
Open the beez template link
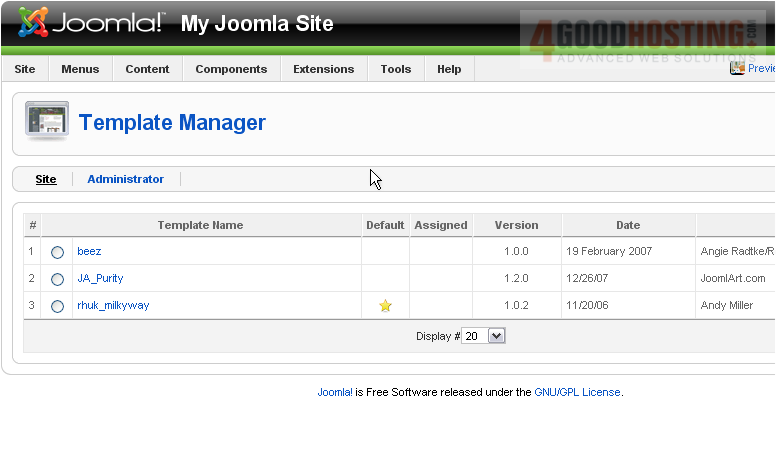pyautogui.click(x=89, y=251)
